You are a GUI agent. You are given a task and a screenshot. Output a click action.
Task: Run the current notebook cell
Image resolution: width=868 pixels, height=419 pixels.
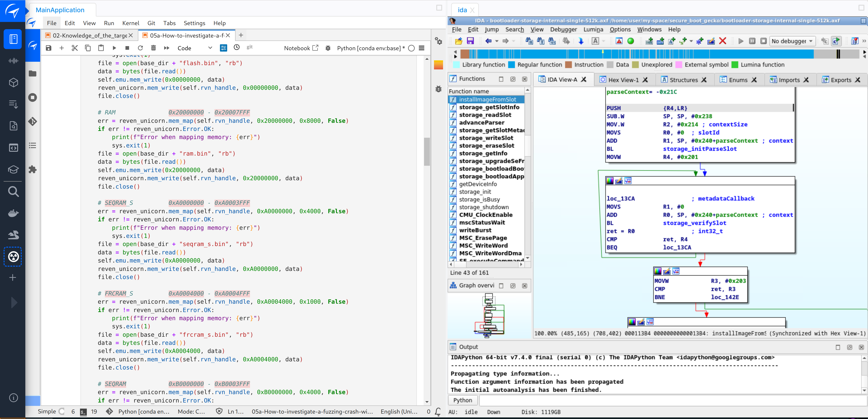[x=114, y=48]
